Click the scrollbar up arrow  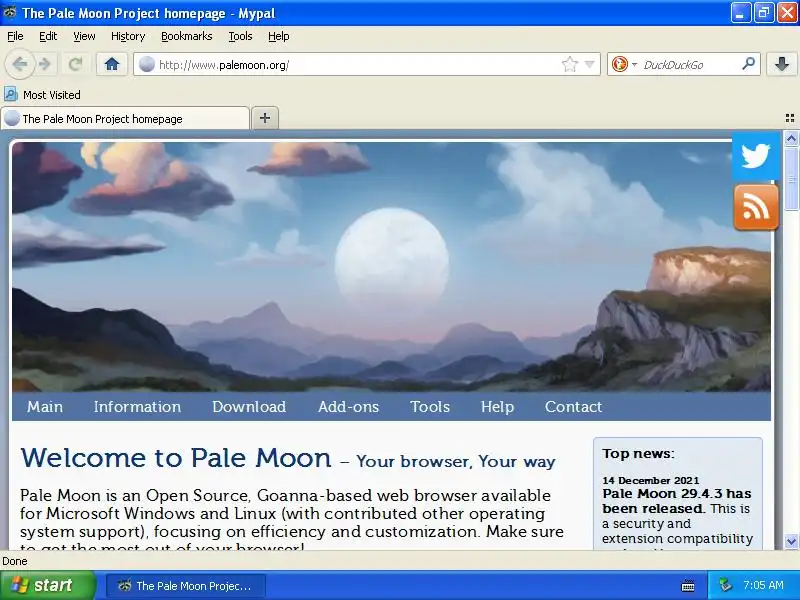791,138
